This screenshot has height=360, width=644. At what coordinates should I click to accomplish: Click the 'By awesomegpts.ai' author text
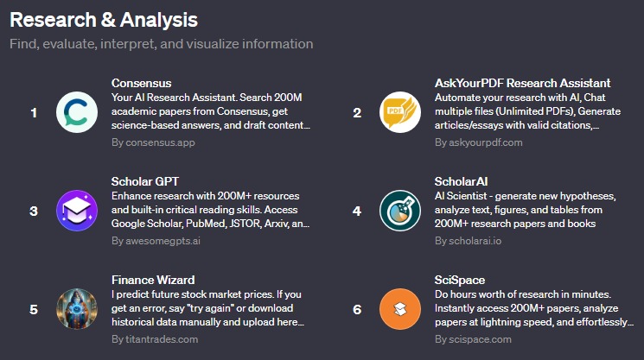(156, 241)
